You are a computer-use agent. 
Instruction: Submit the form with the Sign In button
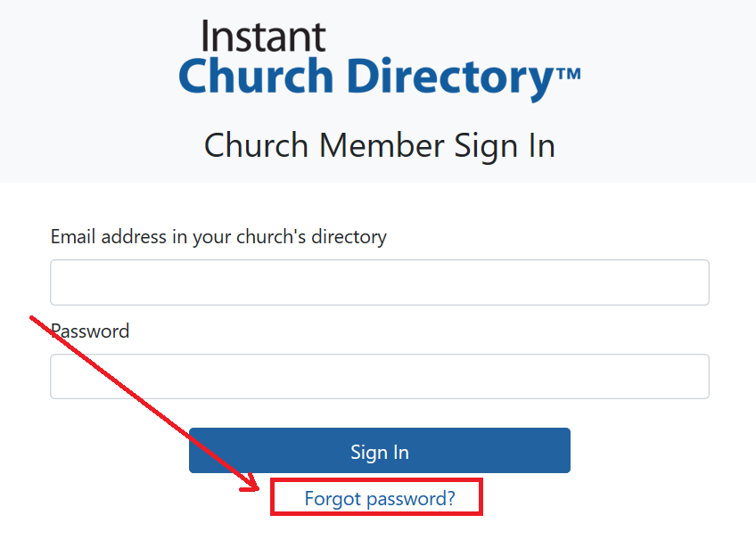point(380,451)
